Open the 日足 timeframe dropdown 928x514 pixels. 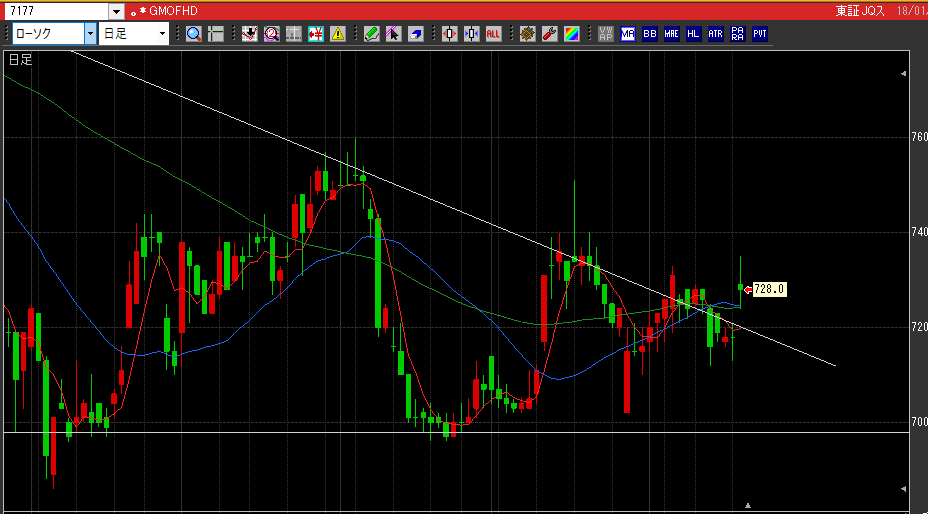click(134, 34)
